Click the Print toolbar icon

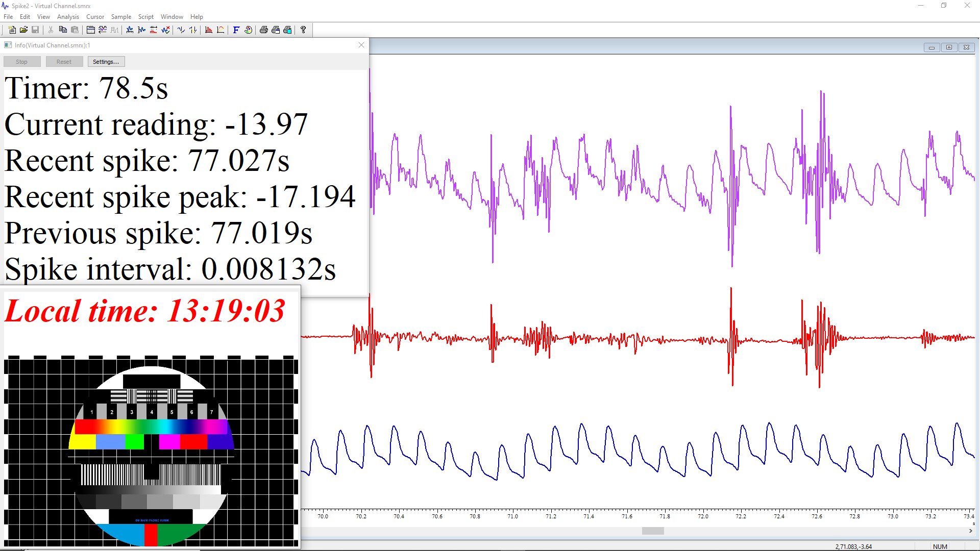263,30
